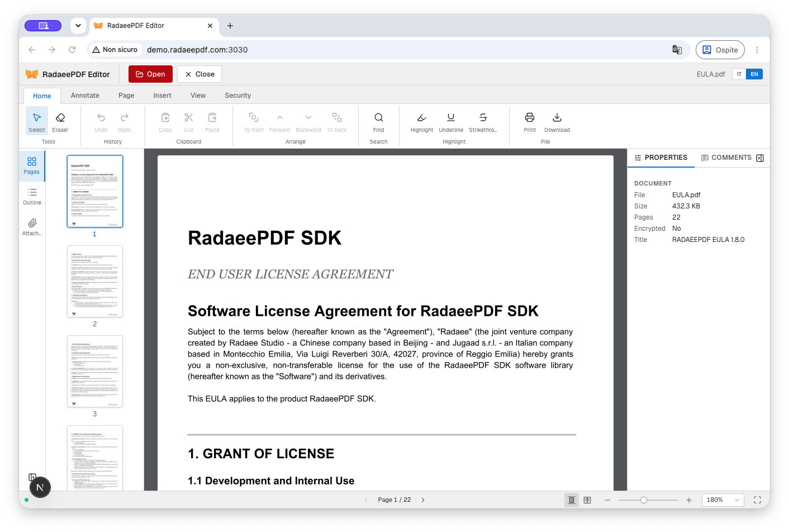Screen dimensions: 789x532
Task: Go to the previous page
Action: point(366,500)
